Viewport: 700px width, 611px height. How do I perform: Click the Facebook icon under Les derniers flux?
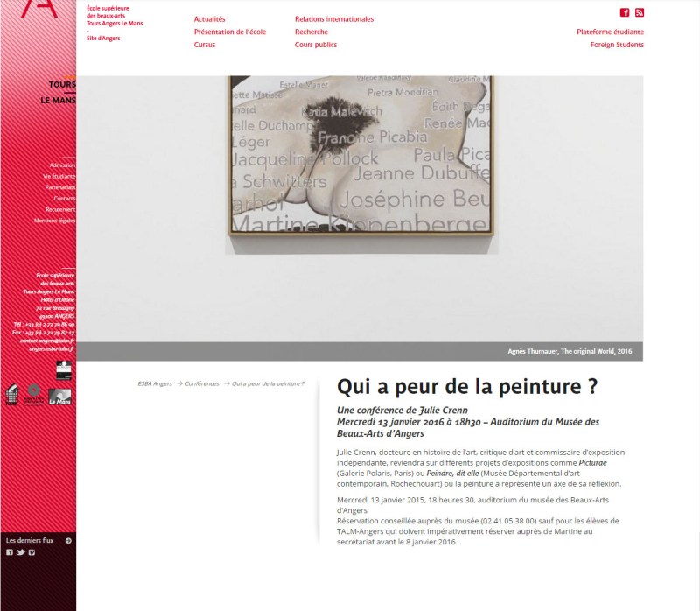click(x=10, y=551)
